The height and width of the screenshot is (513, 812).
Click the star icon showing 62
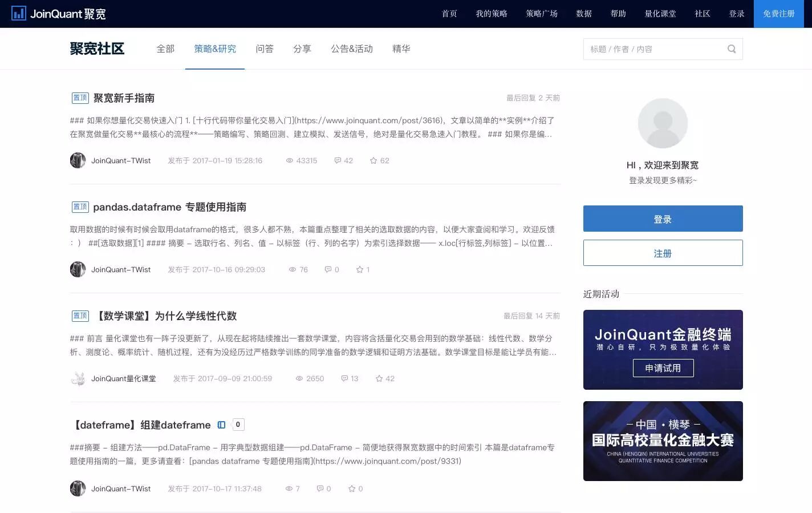pos(373,161)
